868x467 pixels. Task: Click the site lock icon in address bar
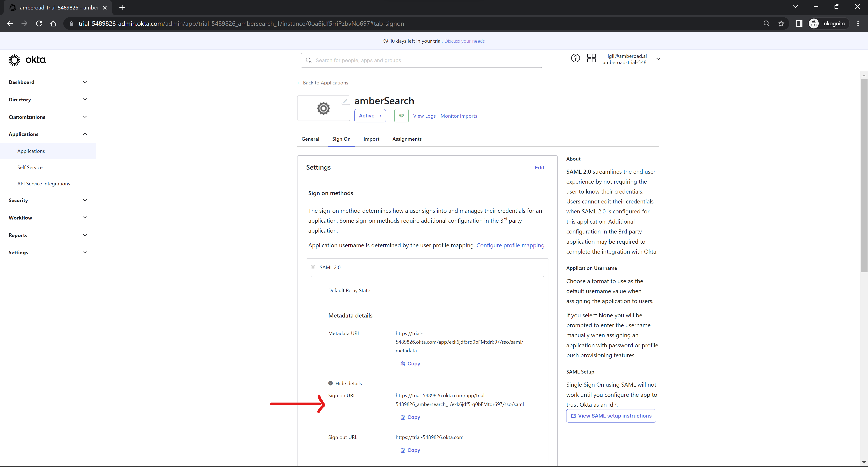71,23
